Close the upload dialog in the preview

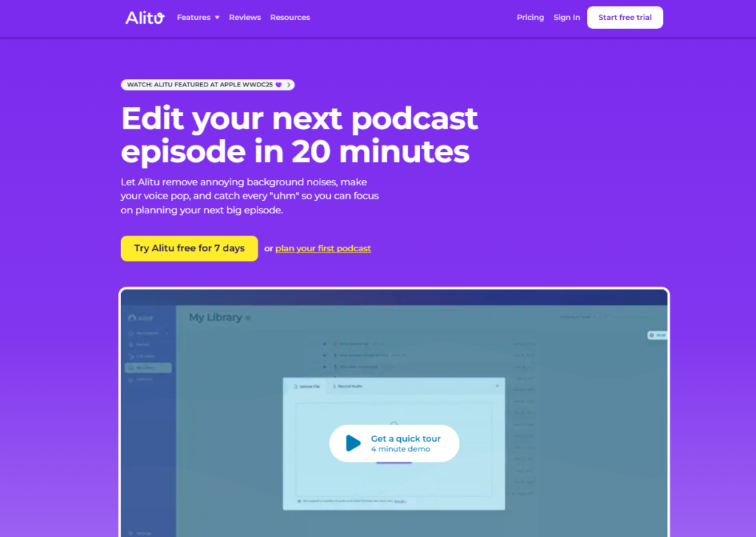tap(497, 386)
